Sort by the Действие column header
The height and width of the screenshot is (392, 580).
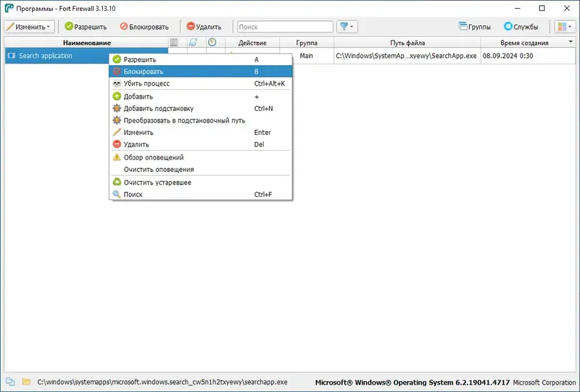pos(252,43)
